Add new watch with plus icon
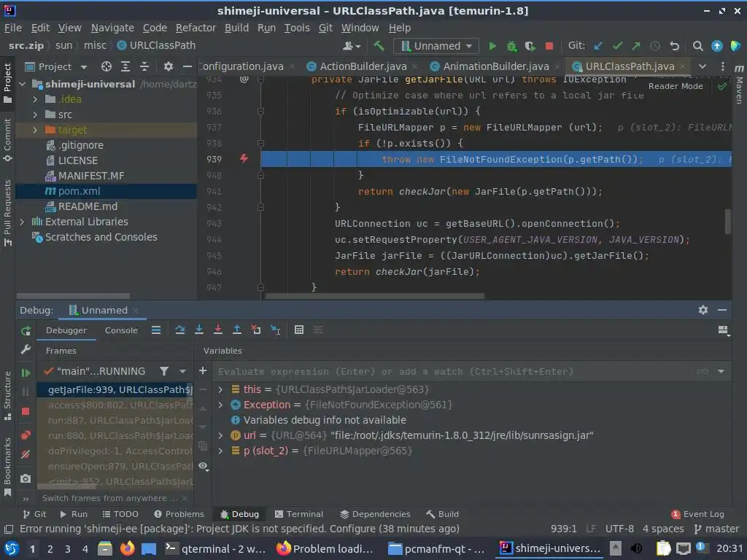747x560 pixels. click(x=203, y=370)
